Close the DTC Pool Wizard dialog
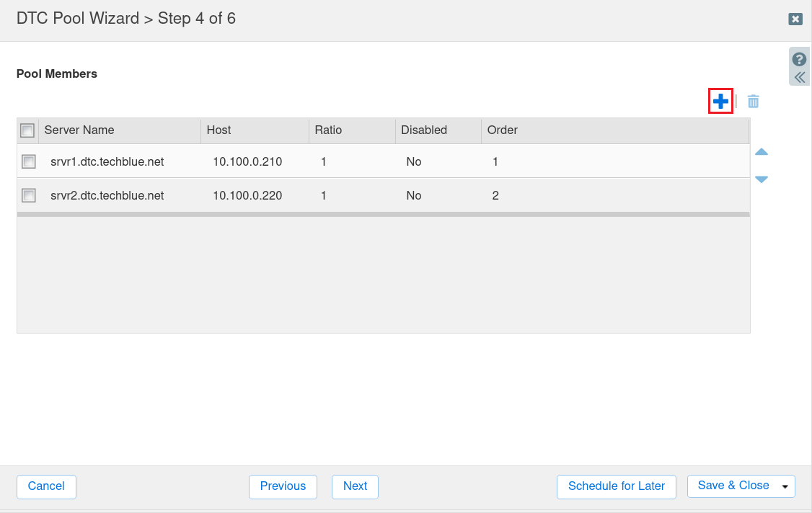 point(795,19)
